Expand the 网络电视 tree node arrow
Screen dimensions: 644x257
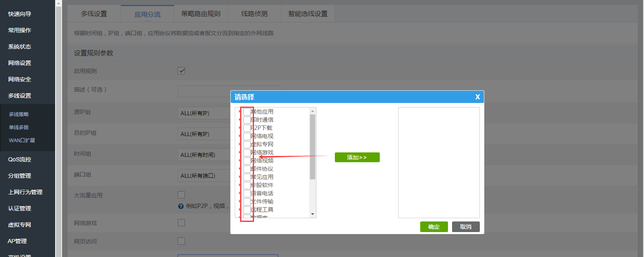click(x=239, y=136)
